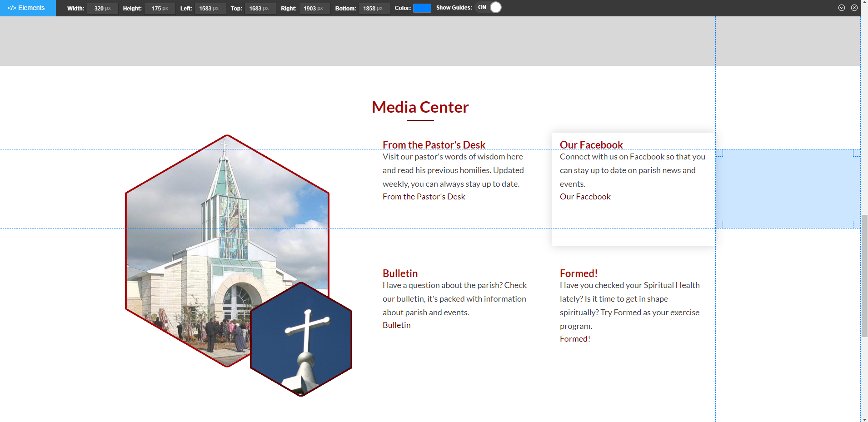Grab the bottom-left handle of the blue selection
The width and height of the screenshot is (868, 422).
[x=719, y=224]
